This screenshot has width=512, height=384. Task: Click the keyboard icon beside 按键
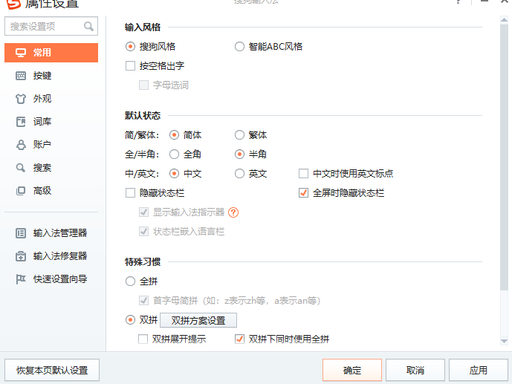click(21, 76)
